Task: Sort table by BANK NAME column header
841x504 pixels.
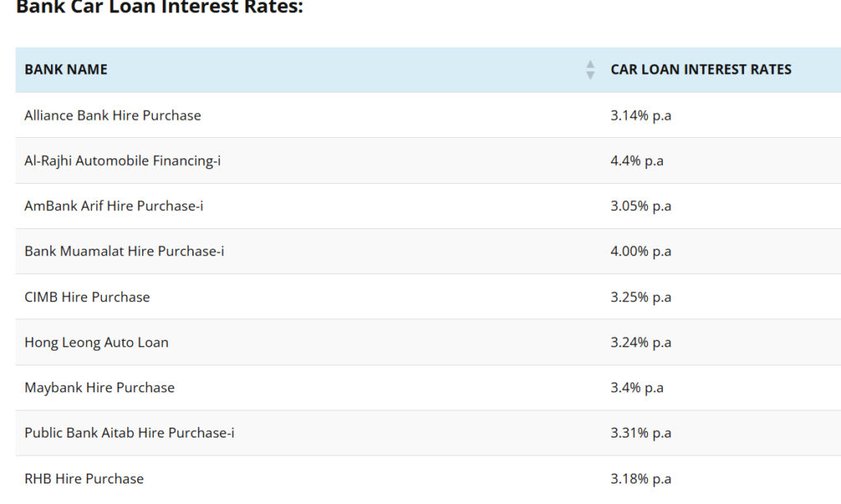Action: pyautogui.click(x=66, y=70)
